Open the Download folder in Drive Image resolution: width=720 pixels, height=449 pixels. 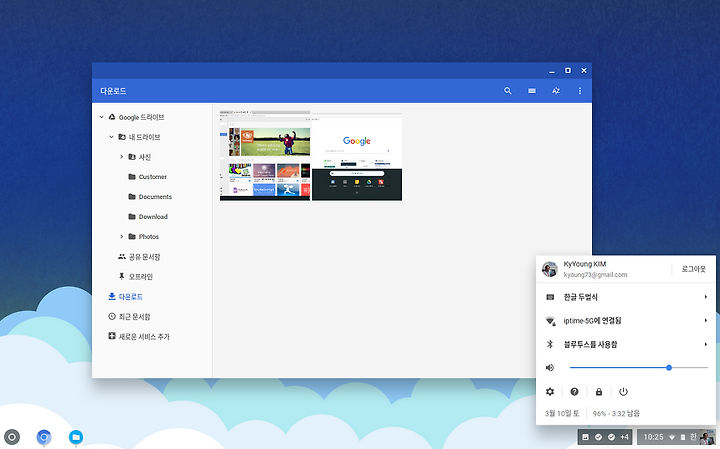(153, 217)
